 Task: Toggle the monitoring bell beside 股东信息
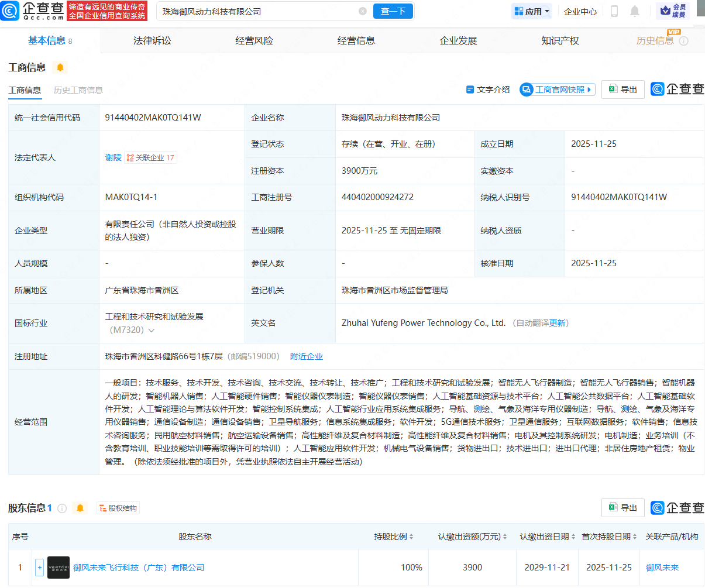click(x=81, y=508)
